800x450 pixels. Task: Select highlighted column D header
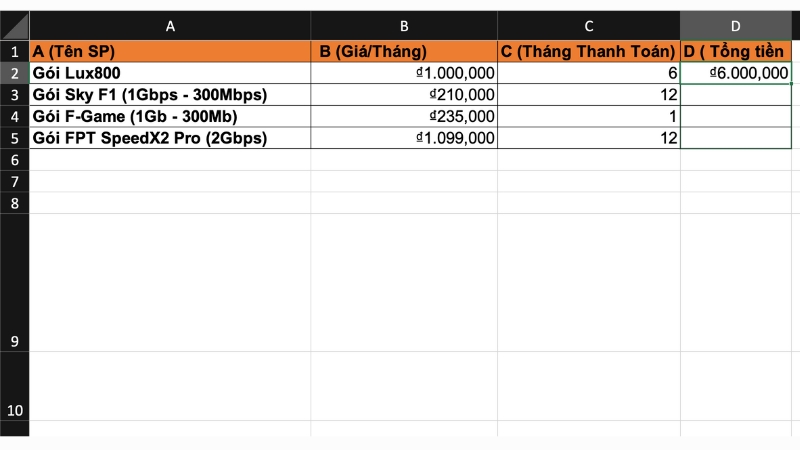tap(736, 26)
